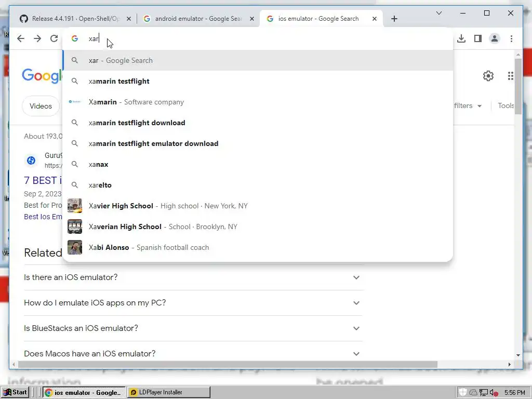Screen dimensions: 532x399
Task: Pick 'Xamarin - Software company' suggestion
Action: [258, 102]
